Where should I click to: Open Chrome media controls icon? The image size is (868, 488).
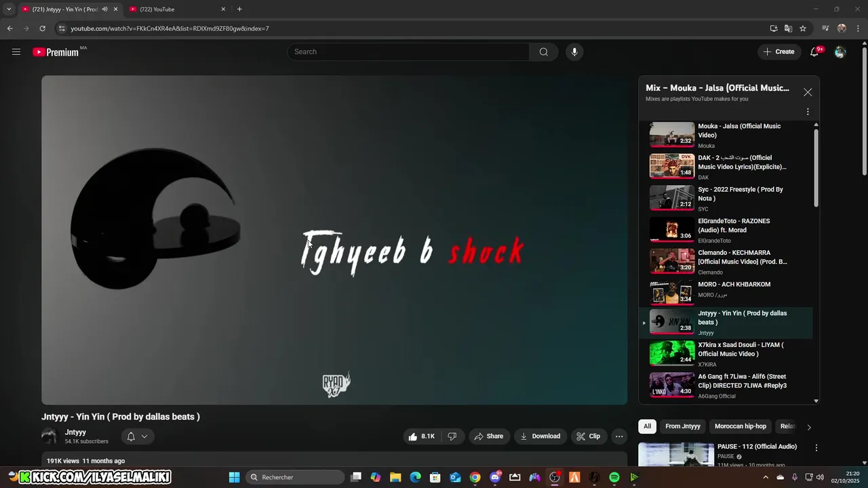[x=825, y=28]
